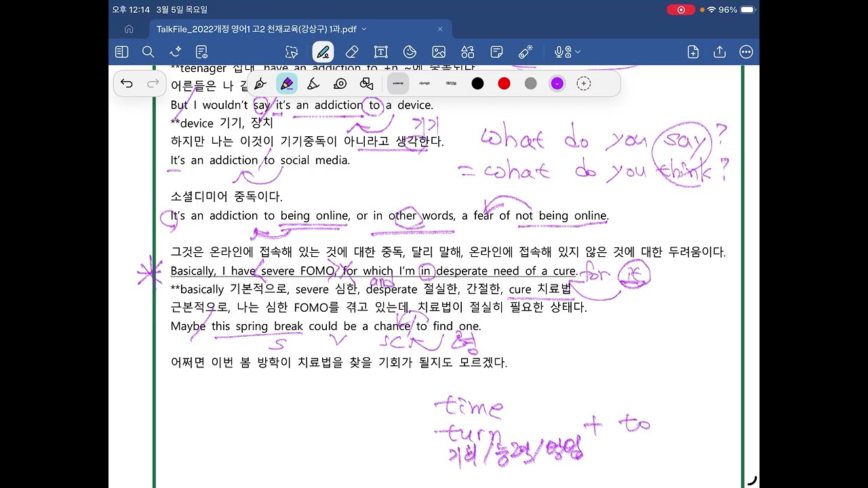The image size is (868, 488).
Task: Tap the status bar clock 12:14
Action: pos(131,9)
